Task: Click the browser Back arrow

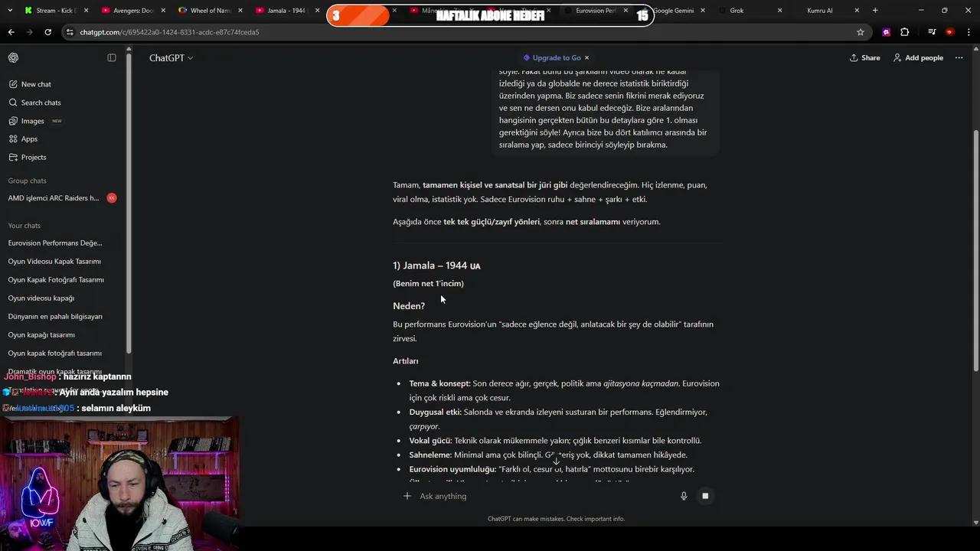Action: tap(11, 32)
